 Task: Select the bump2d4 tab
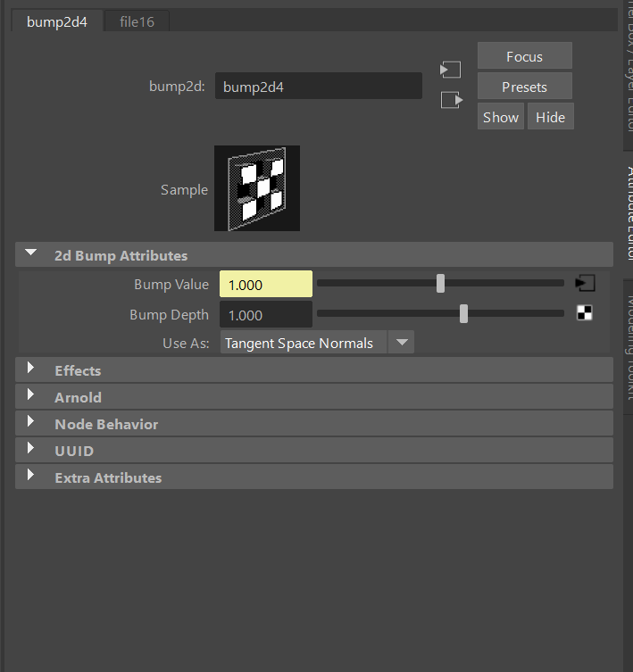point(57,21)
